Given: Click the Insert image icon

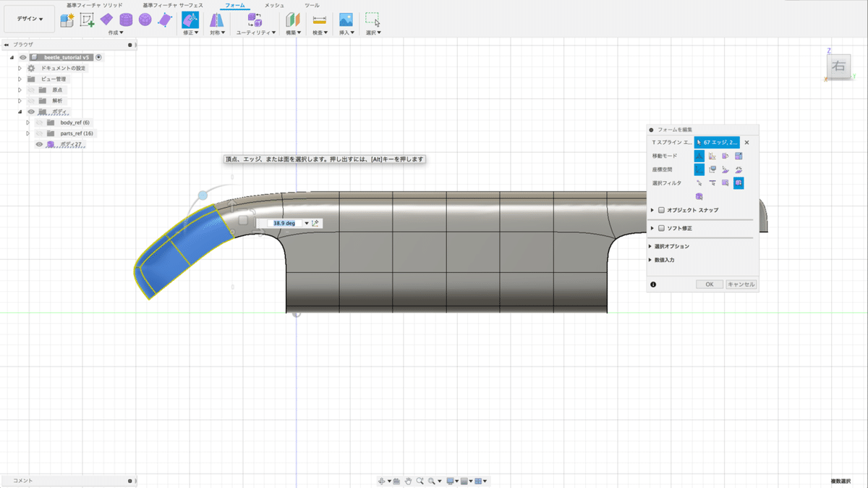Looking at the screenshot, I should coord(346,20).
